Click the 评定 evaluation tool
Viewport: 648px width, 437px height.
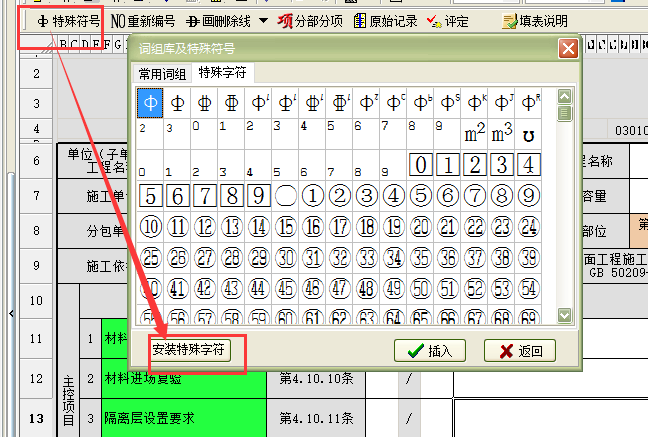coord(447,20)
